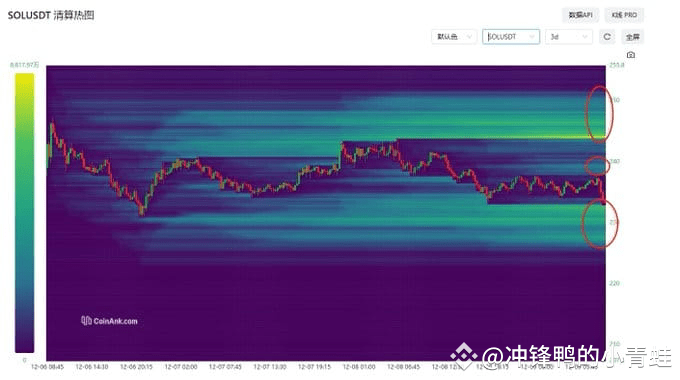Click the camera screenshot icon above the chart
Viewport: 680px width, 380px height.
click(631, 55)
